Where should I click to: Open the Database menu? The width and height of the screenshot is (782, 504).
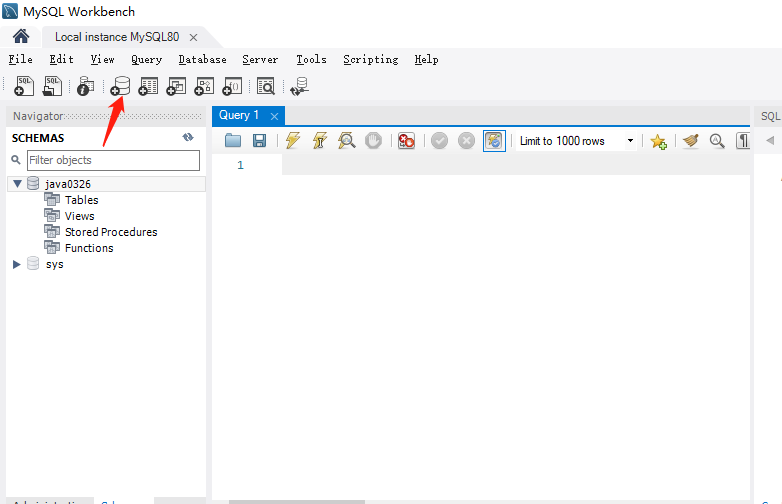tap(202, 59)
